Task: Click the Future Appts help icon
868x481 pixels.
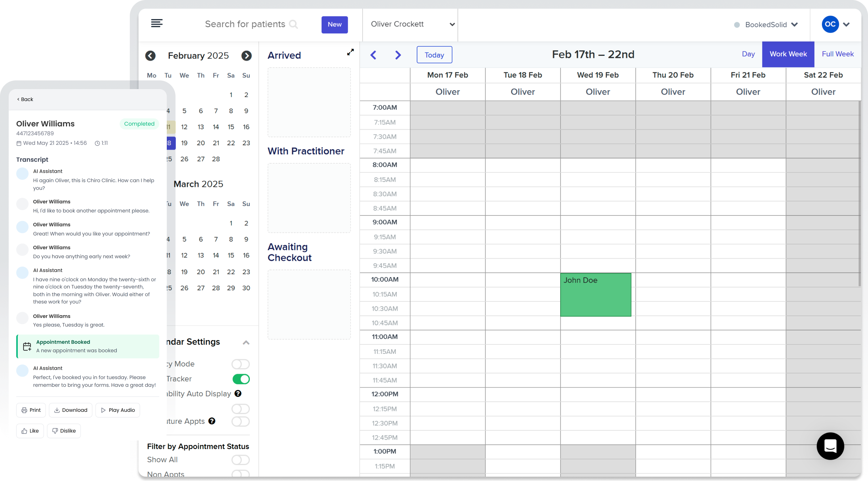Action: [x=212, y=421]
